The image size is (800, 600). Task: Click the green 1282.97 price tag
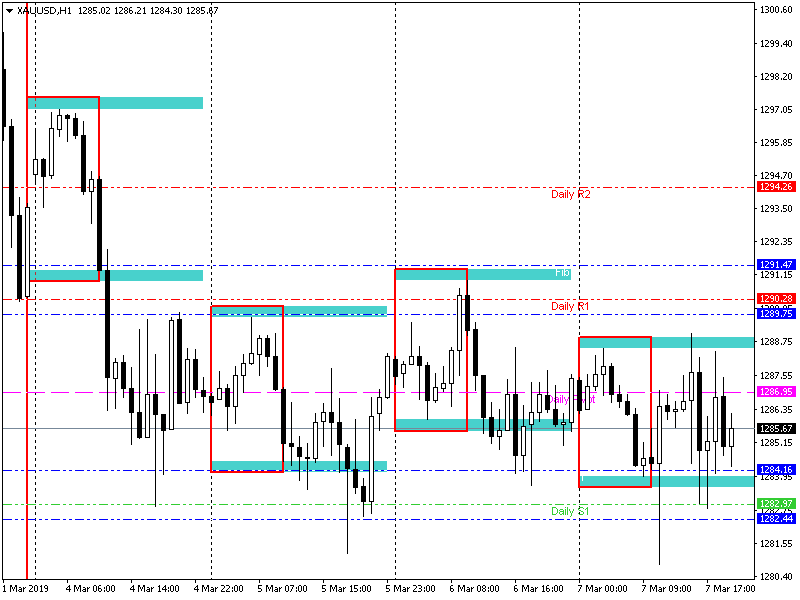(x=776, y=503)
